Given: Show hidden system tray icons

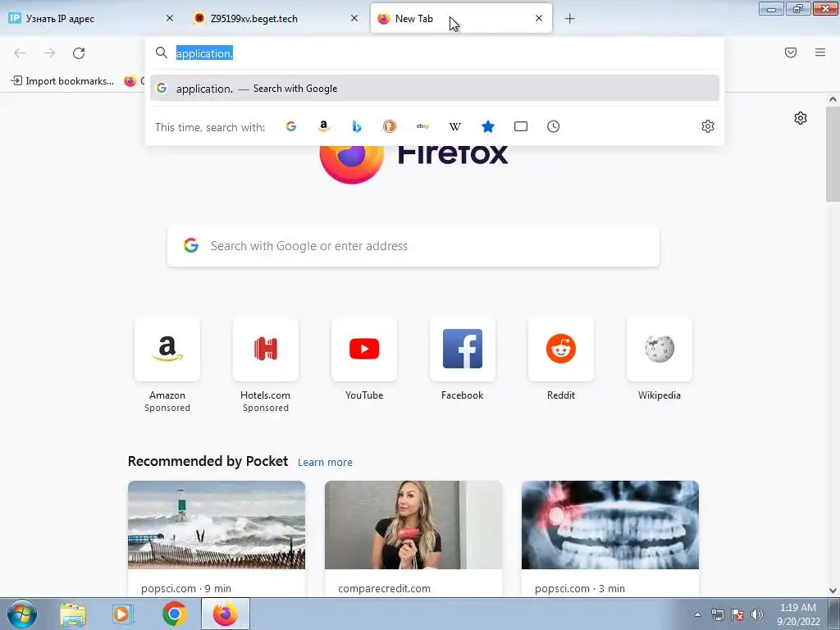Looking at the screenshot, I should pos(697,614).
